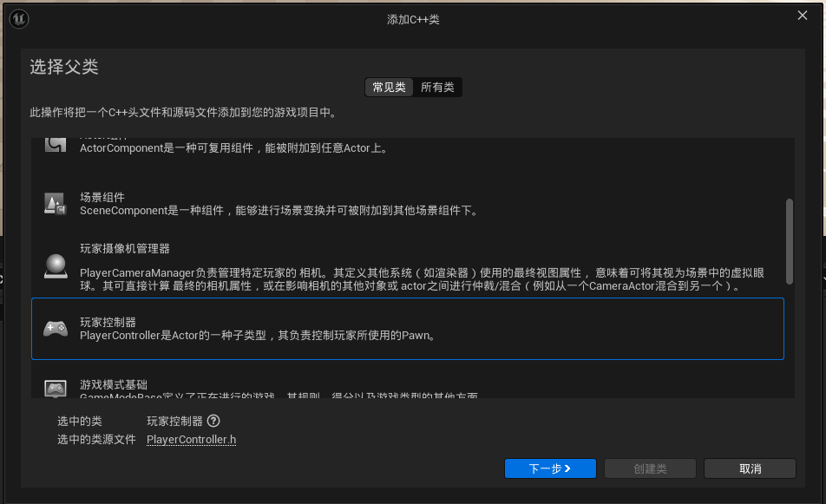Click the 下一步 button

pos(550,468)
